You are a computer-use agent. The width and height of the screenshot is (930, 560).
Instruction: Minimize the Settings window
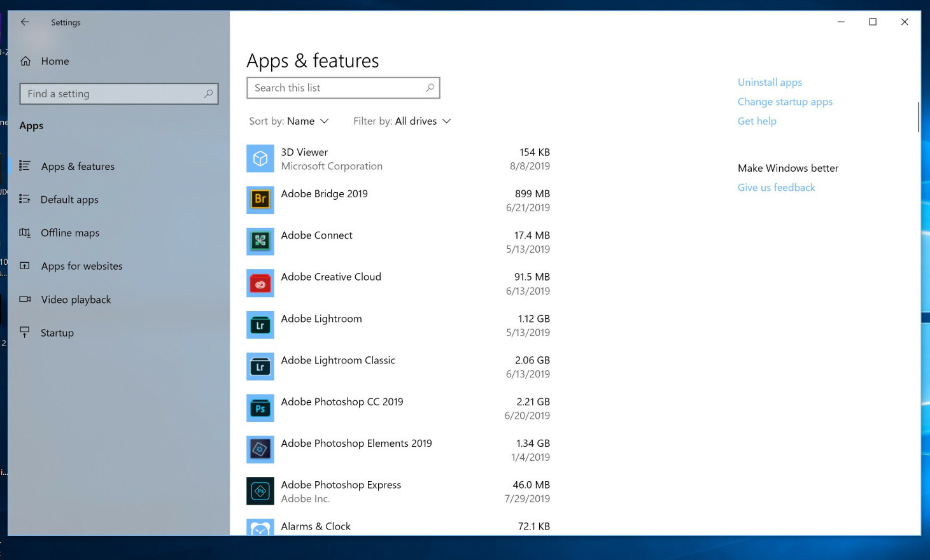click(x=841, y=22)
